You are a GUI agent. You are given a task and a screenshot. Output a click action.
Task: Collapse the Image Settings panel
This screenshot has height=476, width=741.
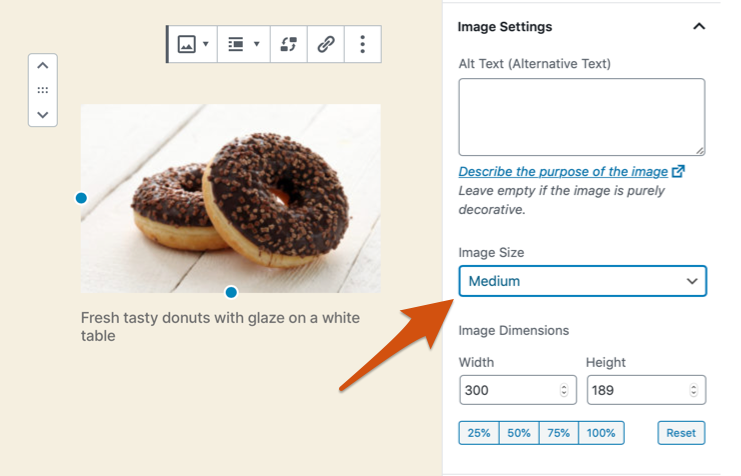tap(699, 27)
